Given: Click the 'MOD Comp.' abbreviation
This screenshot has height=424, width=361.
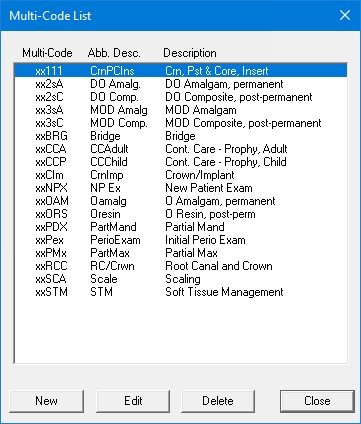Looking at the screenshot, I should pos(119,123).
